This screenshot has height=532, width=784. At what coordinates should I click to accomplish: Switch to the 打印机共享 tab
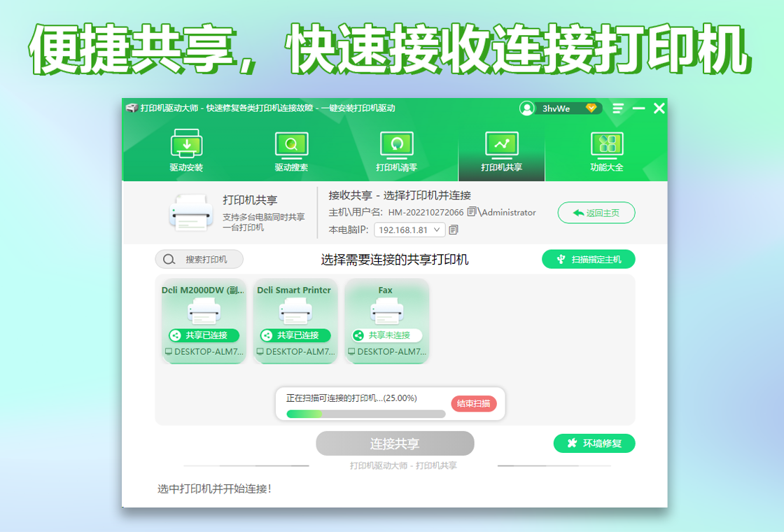[x=501, y=151]
